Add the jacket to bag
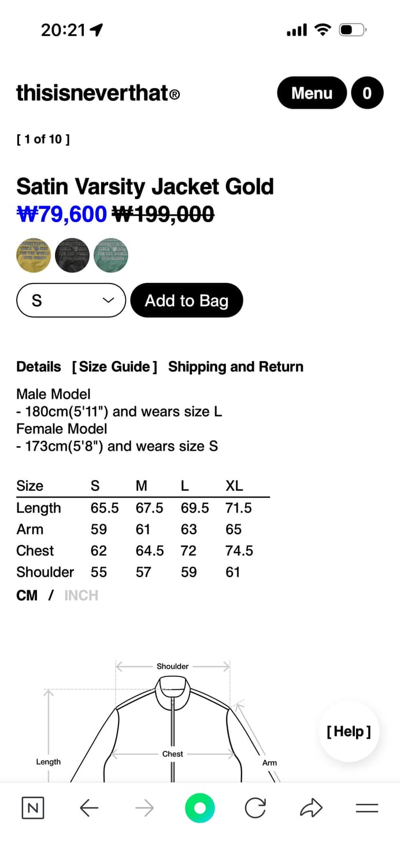 pyautogui.click(x=187, y=300)
